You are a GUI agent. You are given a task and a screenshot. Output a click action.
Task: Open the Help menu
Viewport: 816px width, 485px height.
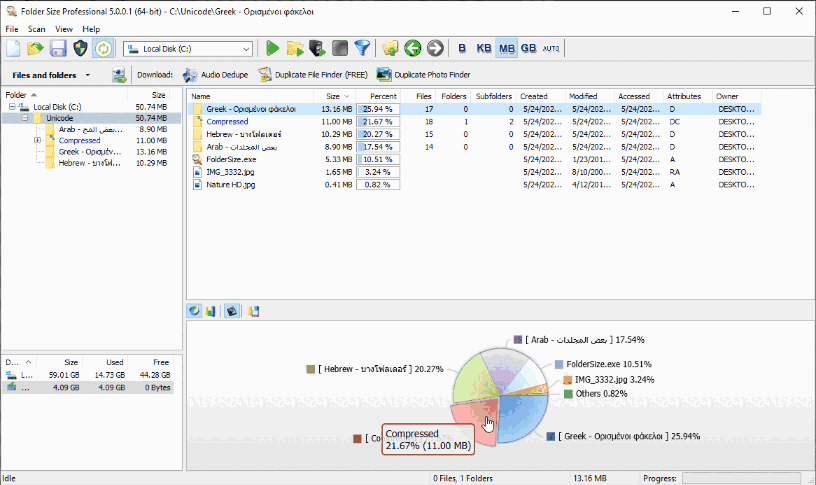(91, 29)
